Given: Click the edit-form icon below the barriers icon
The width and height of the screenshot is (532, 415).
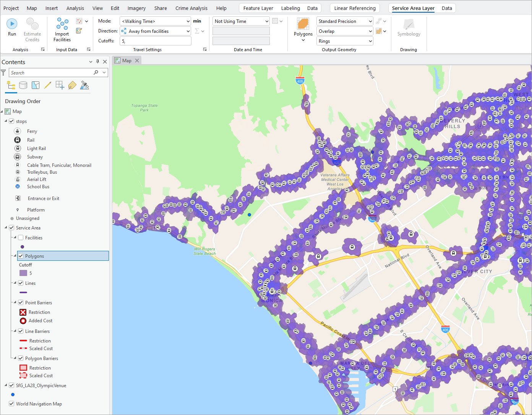Looking at the screenshot, I should click(x=79, y=31).
